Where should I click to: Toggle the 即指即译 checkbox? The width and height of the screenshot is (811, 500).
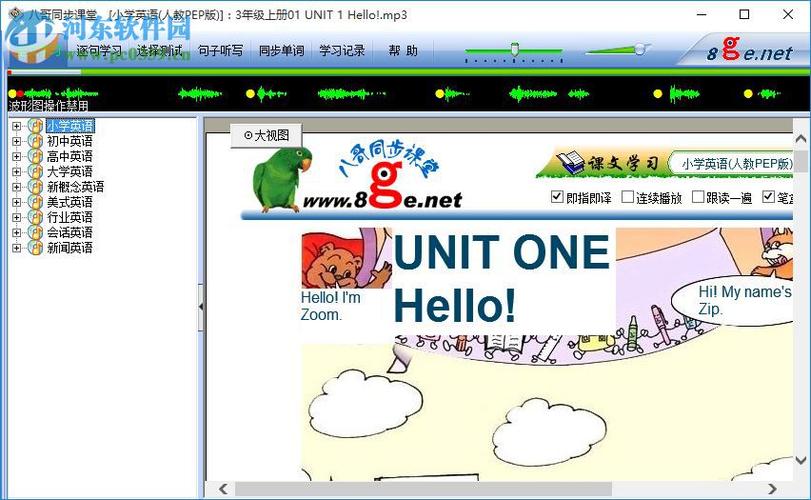tap(557, 197)
